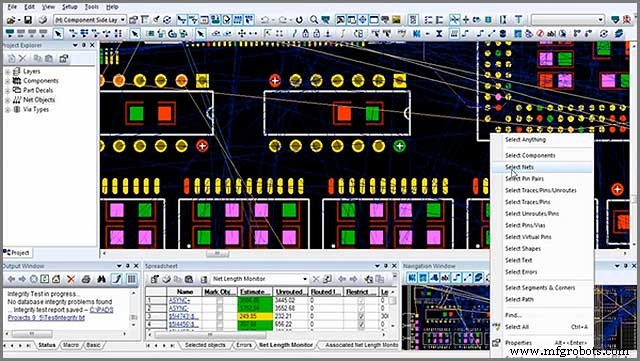Click the undo arrow icon in top toolbar

point(264,19)
